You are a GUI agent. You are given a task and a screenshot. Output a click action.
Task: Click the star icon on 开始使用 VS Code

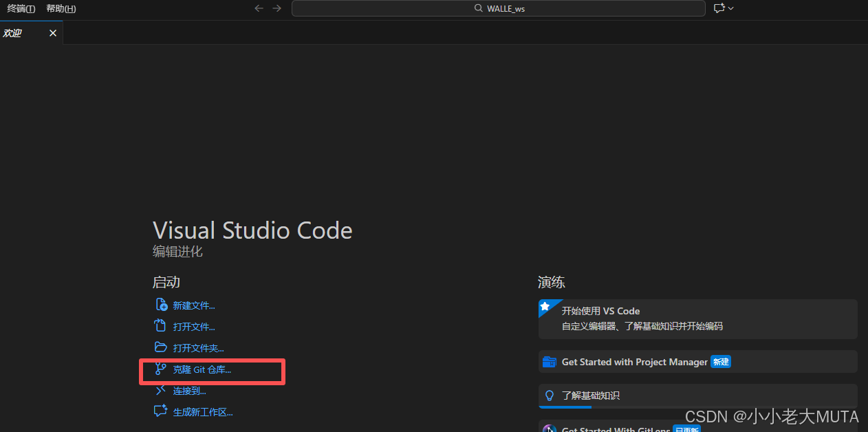(545, 306)
